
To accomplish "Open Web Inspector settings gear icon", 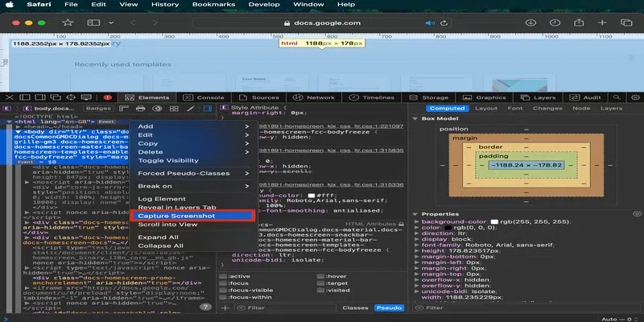I will coord(634,97).
